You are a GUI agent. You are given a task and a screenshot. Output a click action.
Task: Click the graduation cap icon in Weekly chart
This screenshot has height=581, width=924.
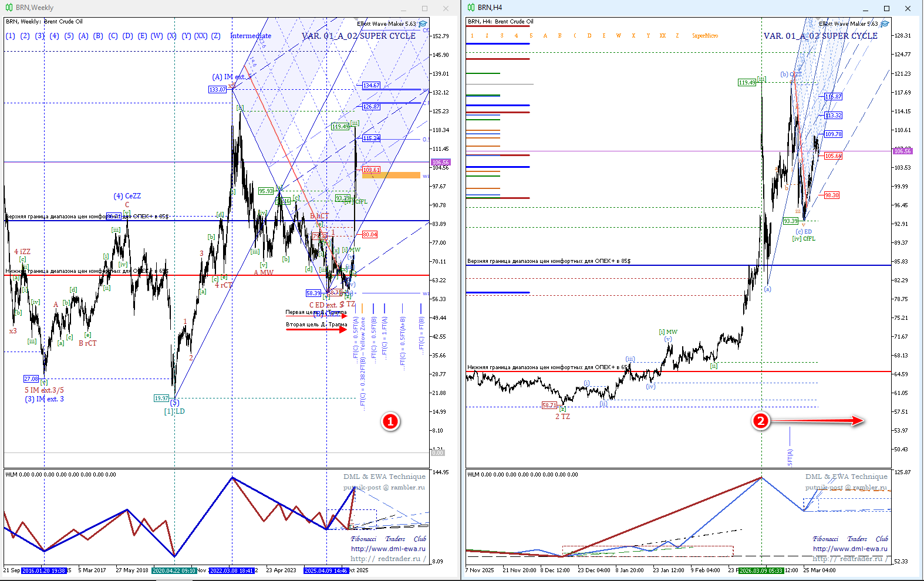click(423, 24)
